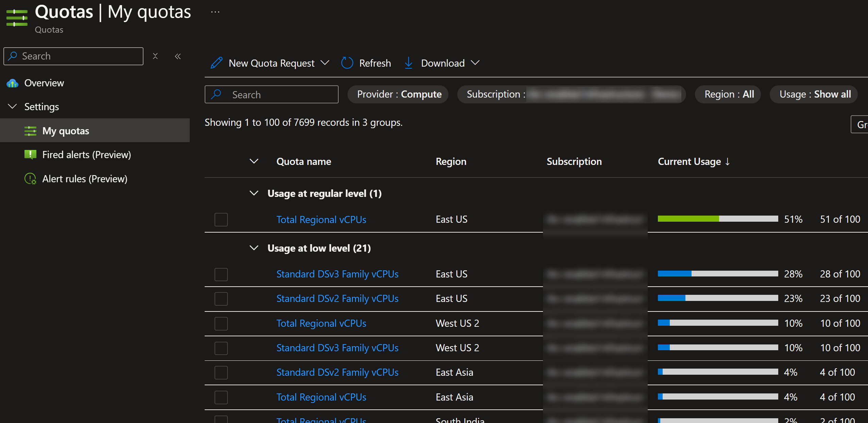868x423 pixels.
Task: Click the Alert rules clock icon
Action: pyautogui.click(x=30, y=179)
